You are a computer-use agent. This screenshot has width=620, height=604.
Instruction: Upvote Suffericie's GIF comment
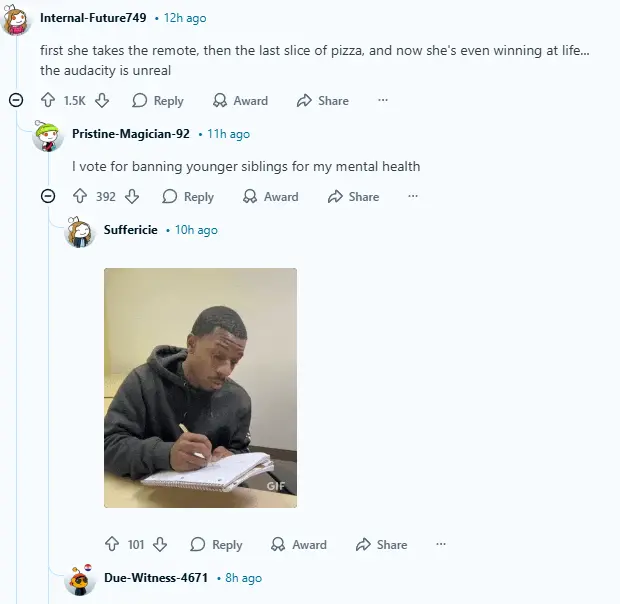pyautogui.click(x=112, y=545)
